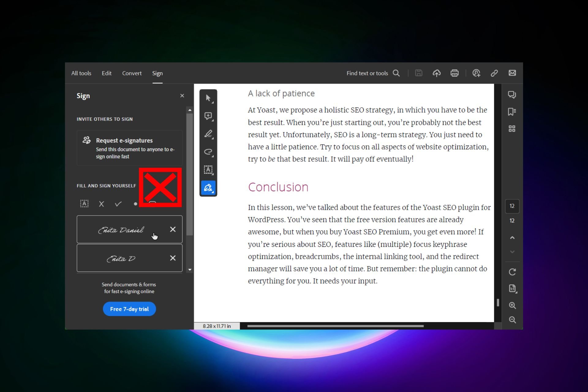Screen dimensions: 588x392
Task: Delete the Anita Daniel signature
Action: click(173, 229)
